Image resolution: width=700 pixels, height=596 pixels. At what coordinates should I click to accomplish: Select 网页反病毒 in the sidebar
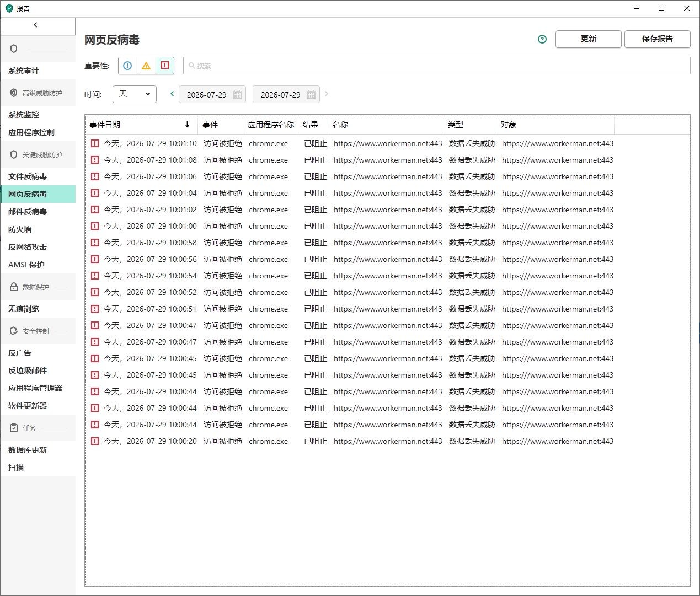tap(38, 194)
